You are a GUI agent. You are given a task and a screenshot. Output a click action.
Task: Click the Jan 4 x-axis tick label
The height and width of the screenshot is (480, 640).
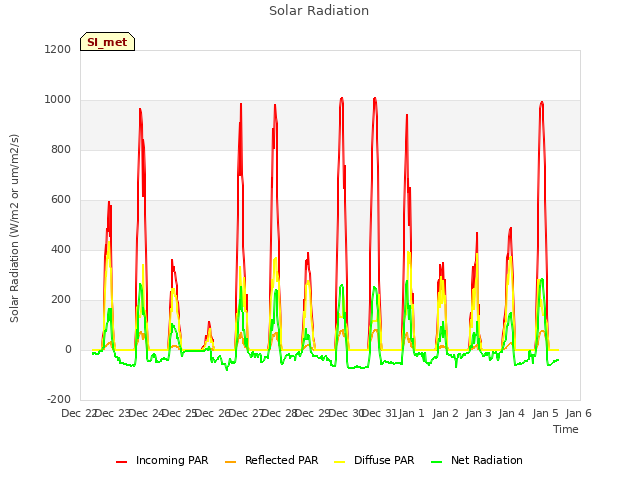click(512, 413)
